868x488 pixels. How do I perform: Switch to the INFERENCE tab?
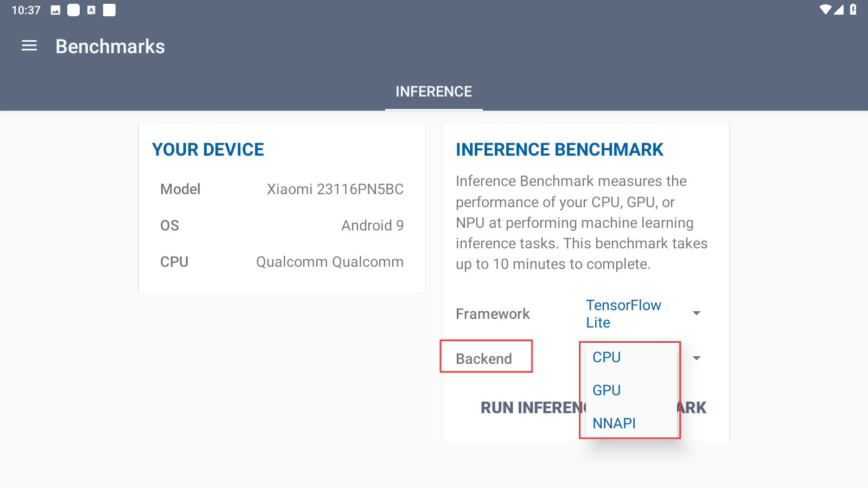click(434, 92)
